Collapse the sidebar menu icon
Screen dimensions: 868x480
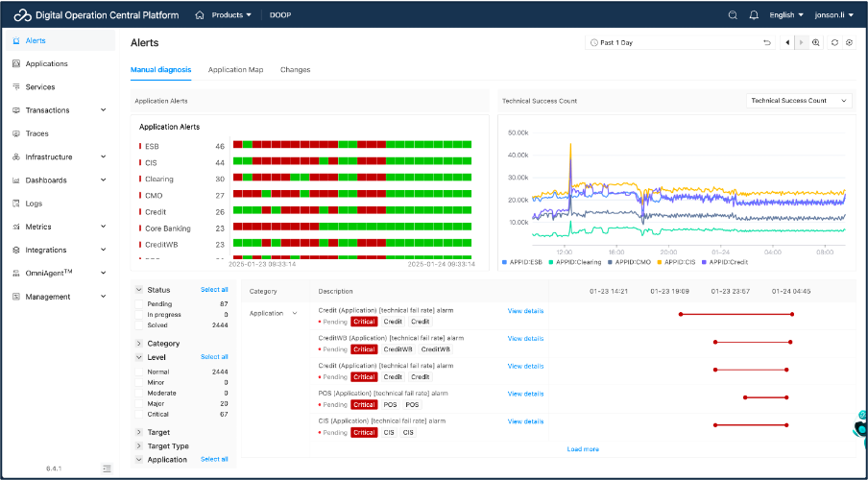(x=107, y=468)
